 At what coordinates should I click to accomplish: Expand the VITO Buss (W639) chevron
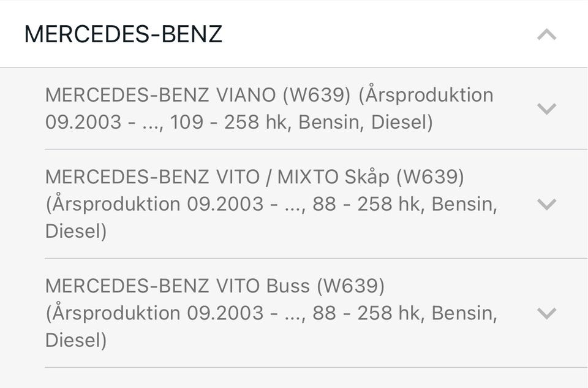546,313
